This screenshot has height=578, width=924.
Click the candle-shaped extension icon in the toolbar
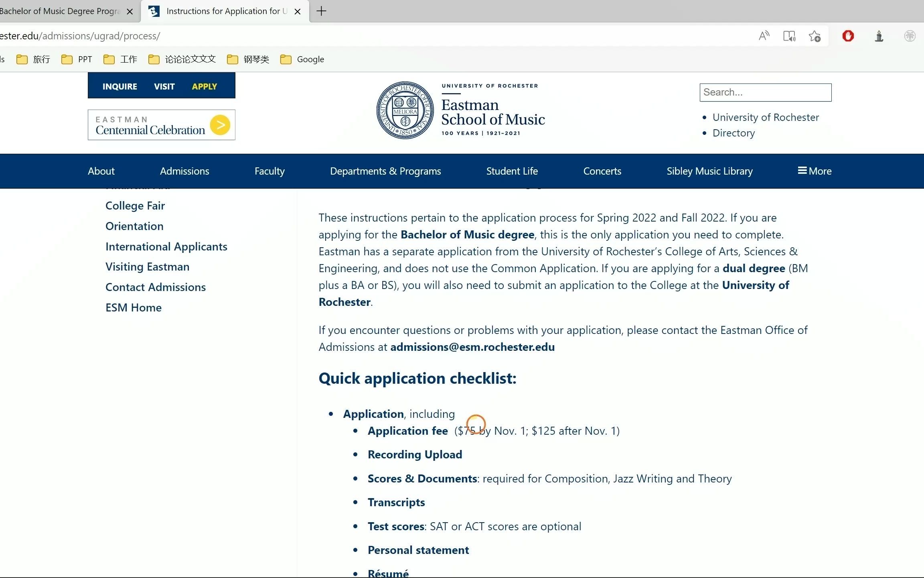879,36
